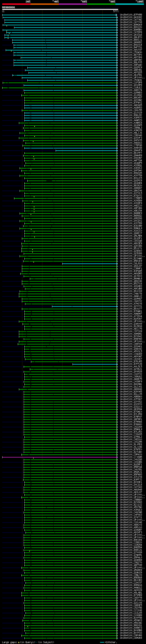Select the UniRef100_B6TVP0 label
146x644 pixels.
click(x=131, y=55)
